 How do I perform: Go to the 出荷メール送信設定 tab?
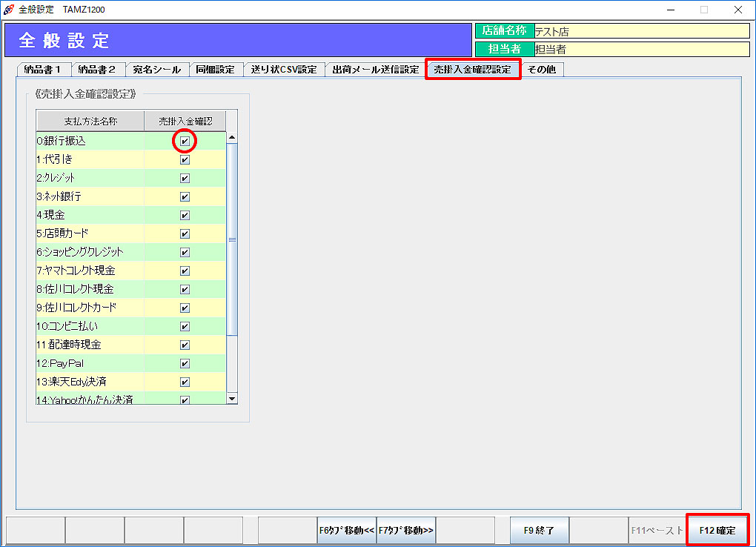point(375,70)
